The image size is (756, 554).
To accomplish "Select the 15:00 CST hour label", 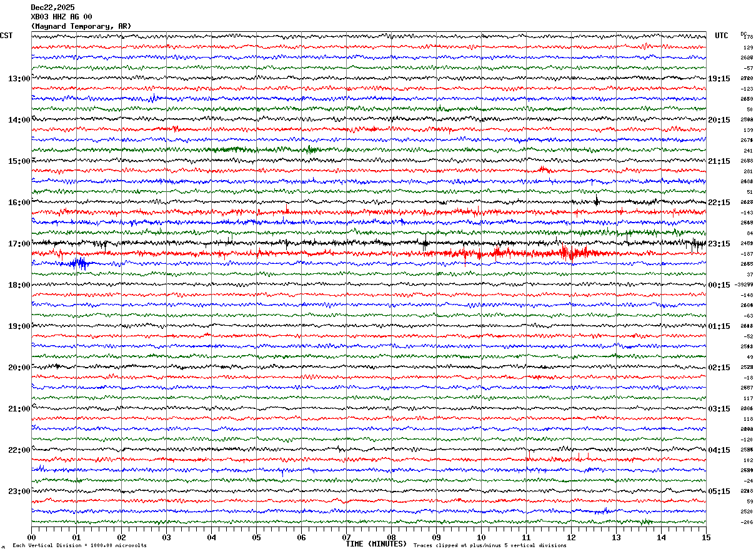I will 19,161.
